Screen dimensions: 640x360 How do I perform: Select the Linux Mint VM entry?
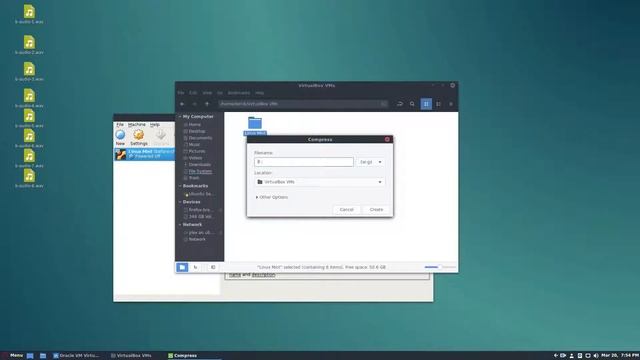click(x=144, y=154)
